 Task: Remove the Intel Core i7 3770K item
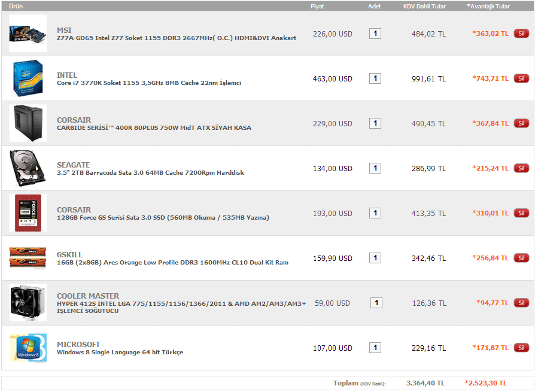pyautogui.click(x=521, y=78)
